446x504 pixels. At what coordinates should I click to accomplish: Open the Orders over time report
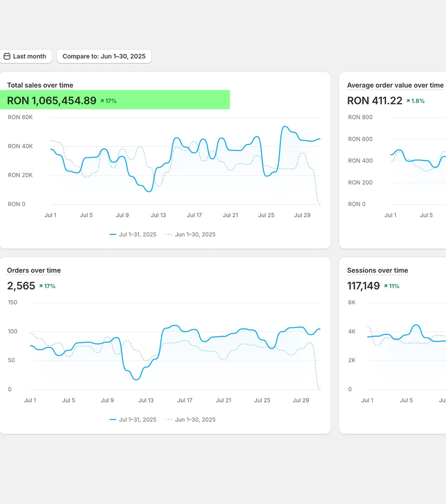click(34, 270)
